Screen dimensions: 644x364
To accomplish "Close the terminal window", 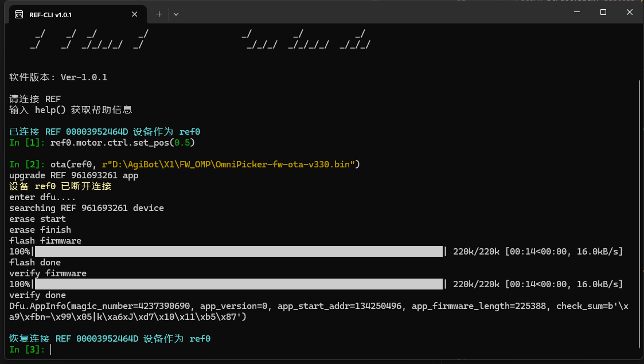I will 630,12.
